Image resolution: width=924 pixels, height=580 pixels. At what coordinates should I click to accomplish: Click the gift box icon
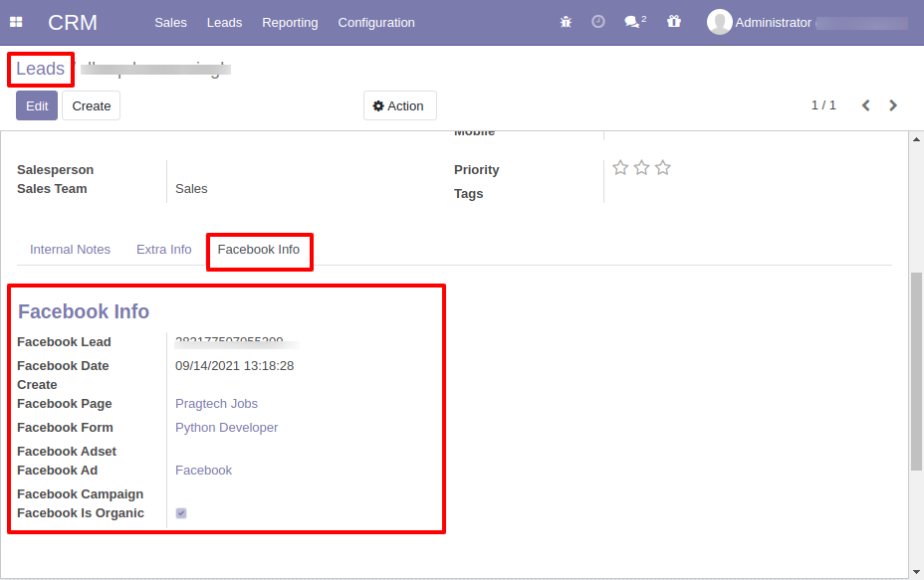pyautogui.click(x=673, y=22)
